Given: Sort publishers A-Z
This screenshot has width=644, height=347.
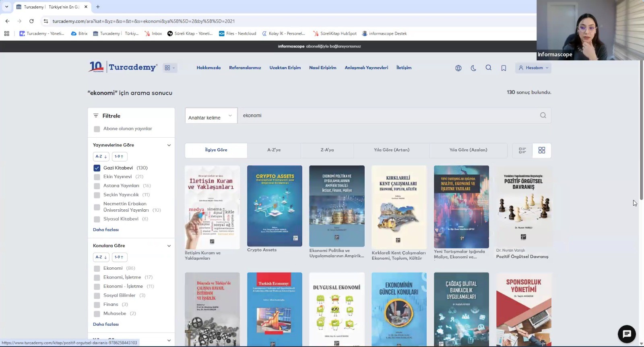Looking at the screenshot, I should 101,157.
